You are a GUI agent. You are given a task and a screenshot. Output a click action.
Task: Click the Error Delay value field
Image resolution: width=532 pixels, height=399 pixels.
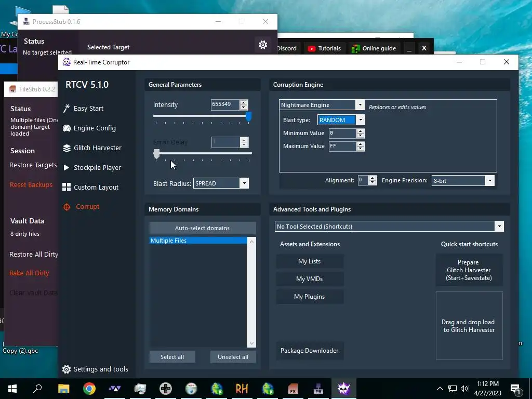point(225,142)
